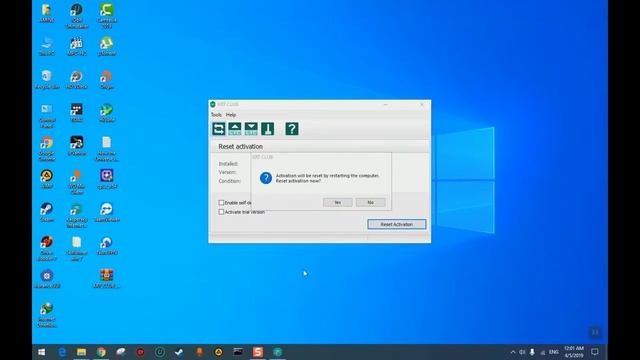
Task: Click the Chrome taskbar icon
Action: 101,352
